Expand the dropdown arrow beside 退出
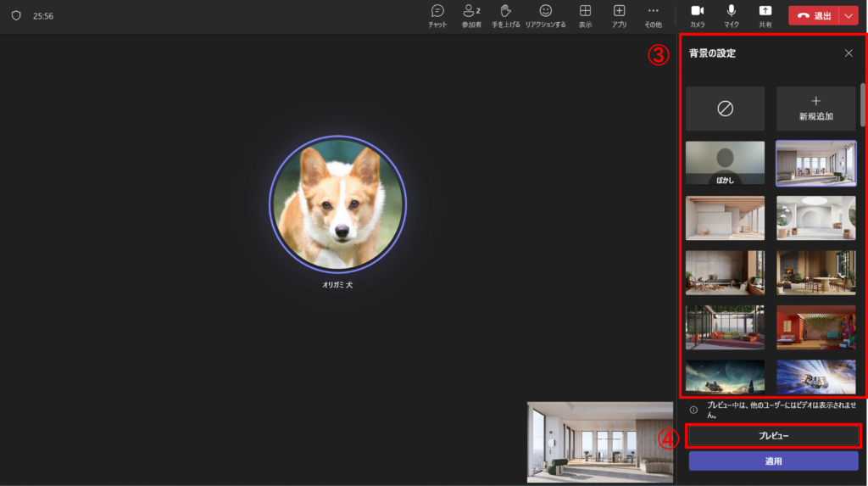Screen dimensions: 868x486 849,15
